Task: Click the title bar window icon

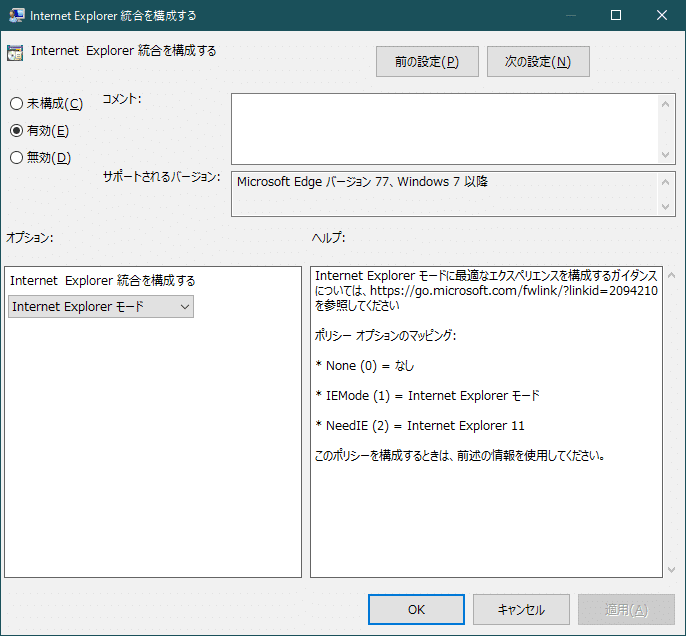Action: coord(17,15)
